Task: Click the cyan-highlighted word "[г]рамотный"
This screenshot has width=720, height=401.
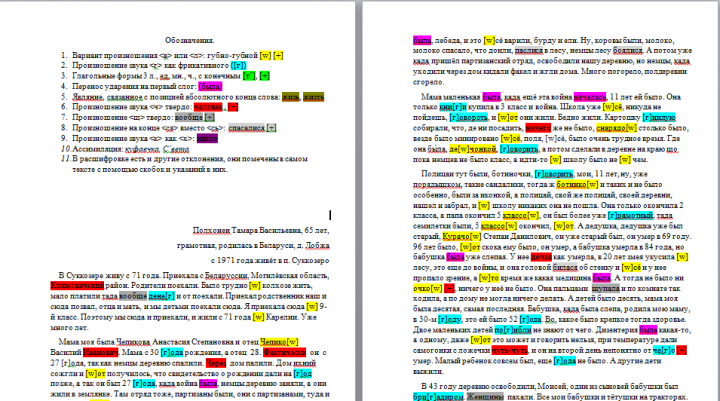Action: 630,215
